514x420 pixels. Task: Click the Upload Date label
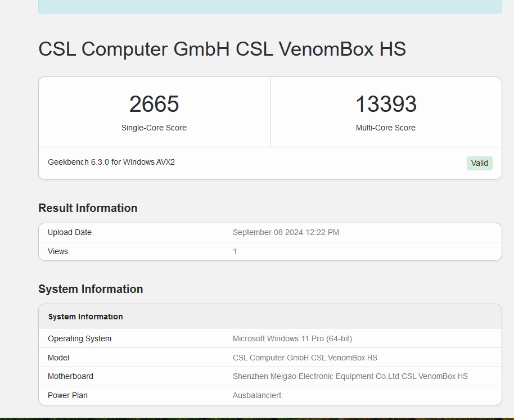(70, 232)
